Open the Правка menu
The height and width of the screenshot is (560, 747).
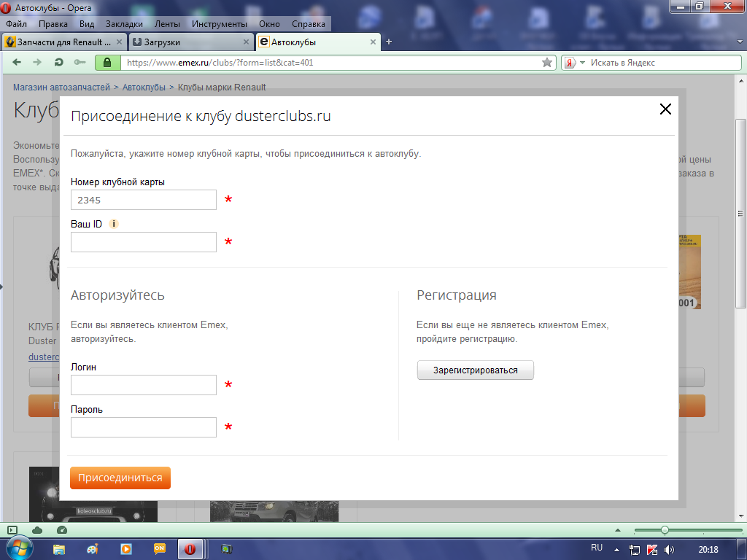(x=53, y=24)
